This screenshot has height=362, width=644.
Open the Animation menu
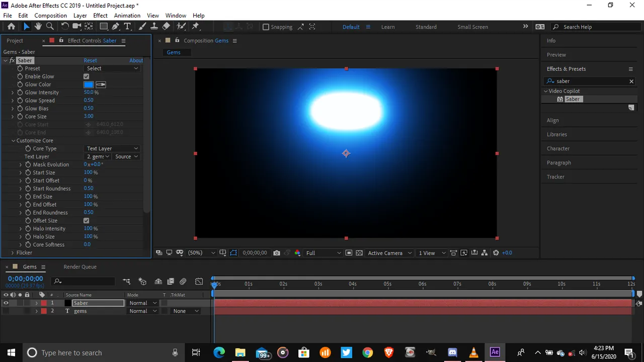pos(127,16)
